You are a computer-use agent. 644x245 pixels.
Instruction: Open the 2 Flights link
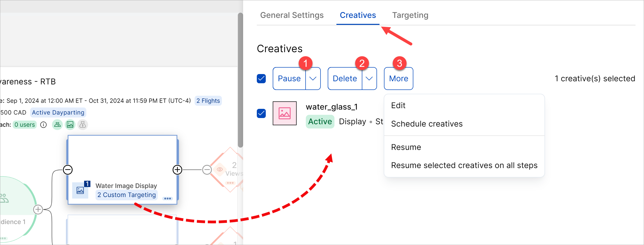(x=208, y=101)
